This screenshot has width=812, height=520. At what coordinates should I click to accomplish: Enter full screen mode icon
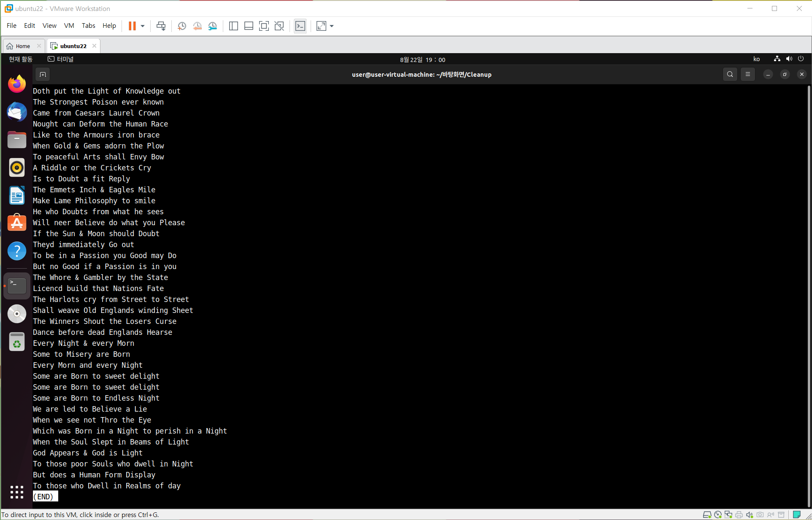[264, 26]
